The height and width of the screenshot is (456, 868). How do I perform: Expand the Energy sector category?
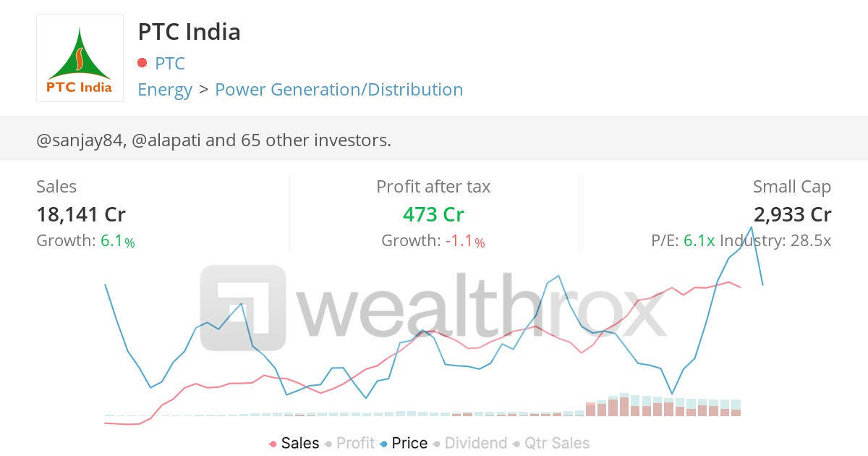coord(165,89)
